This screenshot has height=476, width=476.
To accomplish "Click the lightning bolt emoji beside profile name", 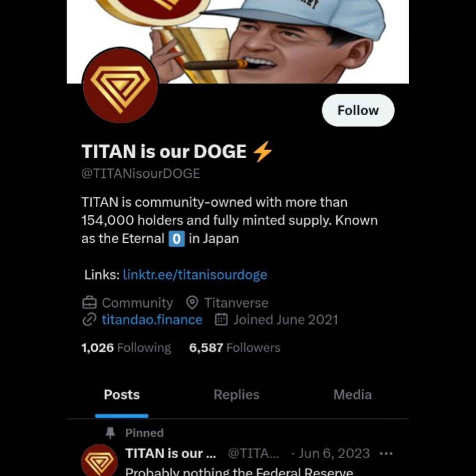I will (262, 151).
